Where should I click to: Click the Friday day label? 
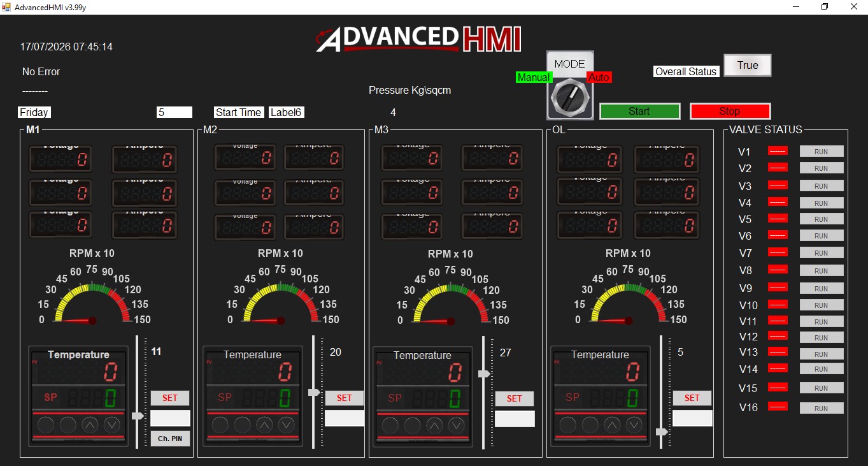tap(34, 112)
